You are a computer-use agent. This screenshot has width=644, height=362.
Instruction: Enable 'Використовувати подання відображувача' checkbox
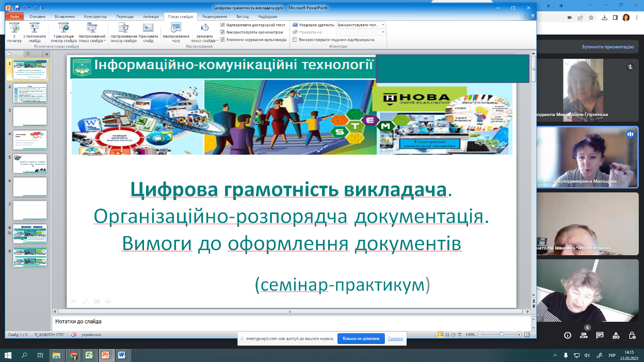coord(295,39)
